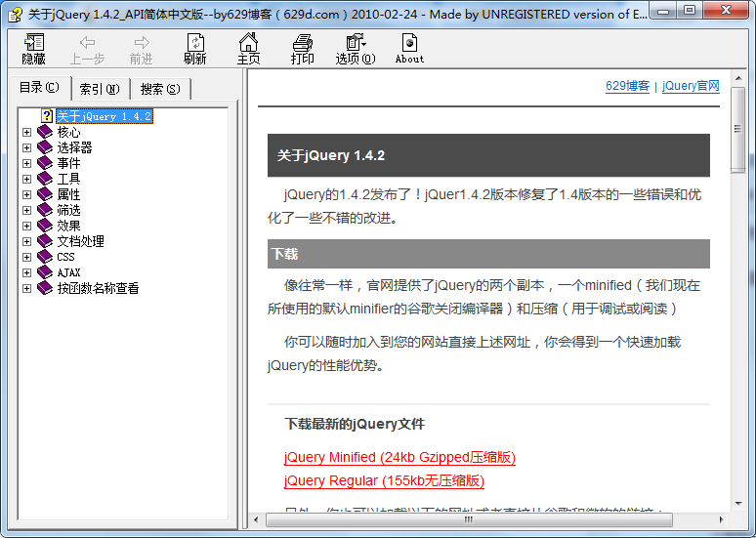Select the CSS item in the tree
Screen dimensions: 756x538
tap(65, 257)
